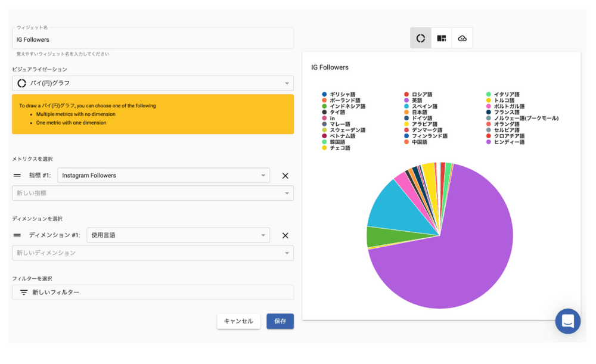The image size is (596, 364).
Task: Open the chat support bubble
Action: click(x=567, y=321)
